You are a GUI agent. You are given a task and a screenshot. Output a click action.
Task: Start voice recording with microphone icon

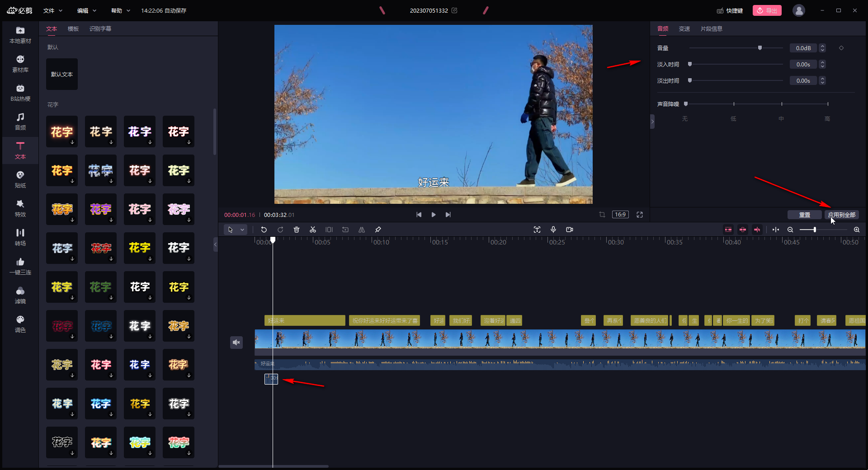553,230
